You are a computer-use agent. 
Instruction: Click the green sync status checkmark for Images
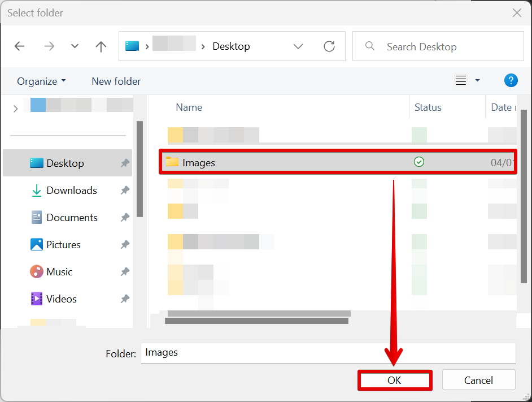[419, 162]
